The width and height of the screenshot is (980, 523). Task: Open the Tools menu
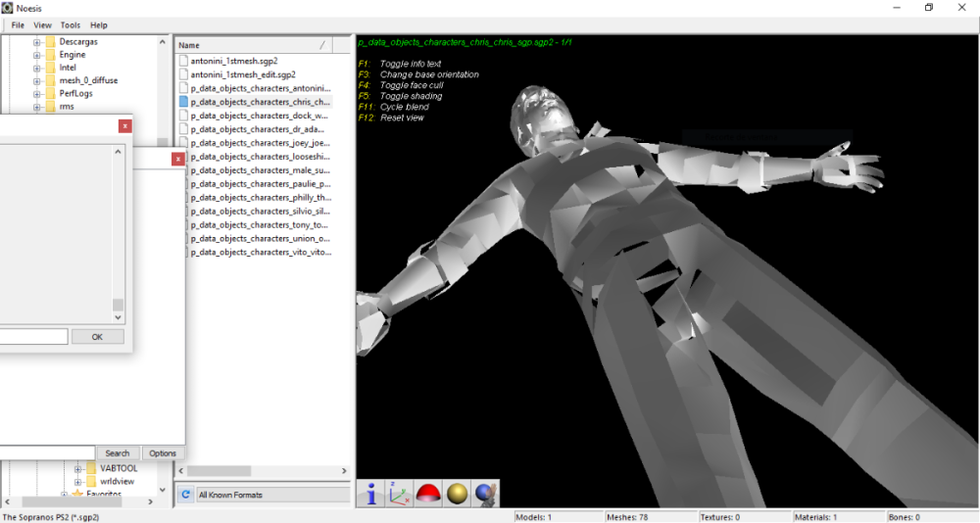coord(71,24)
